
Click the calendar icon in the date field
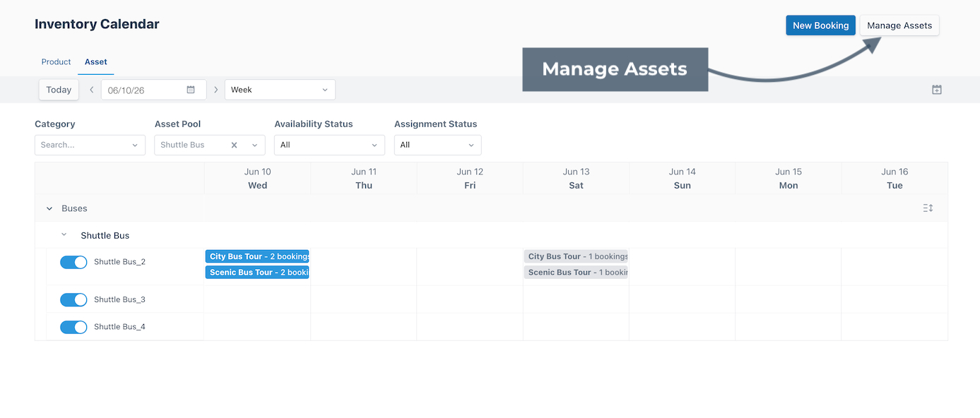[191, 90]
